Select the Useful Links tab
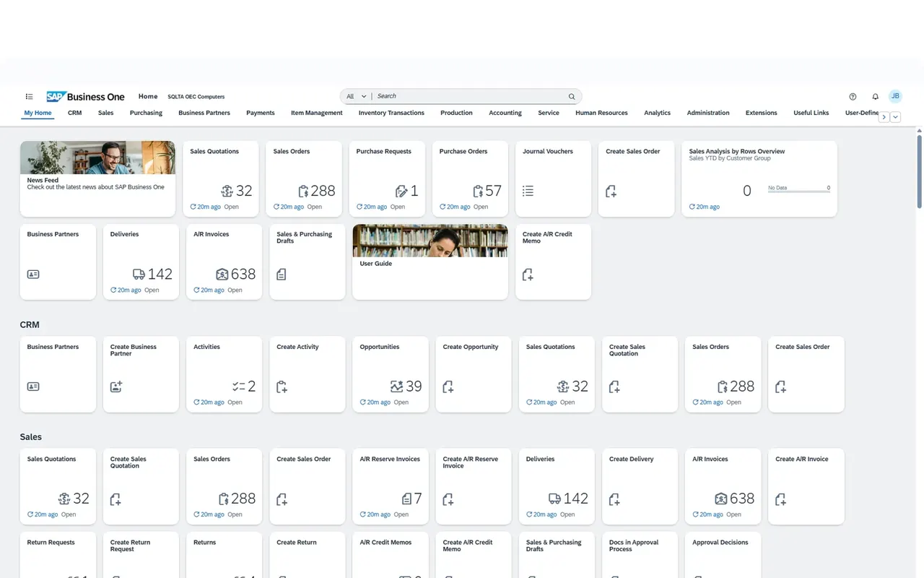924x578 pixels. (811, 113)
